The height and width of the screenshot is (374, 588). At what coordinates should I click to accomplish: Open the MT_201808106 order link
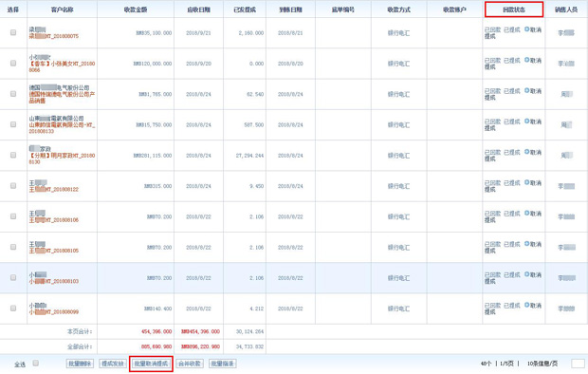click(x=54, y=220)
